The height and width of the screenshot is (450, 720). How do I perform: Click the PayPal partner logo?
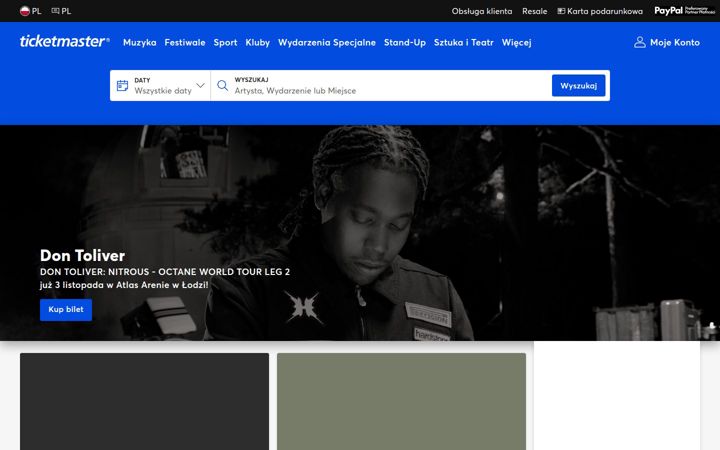click(x=684, y=11)
